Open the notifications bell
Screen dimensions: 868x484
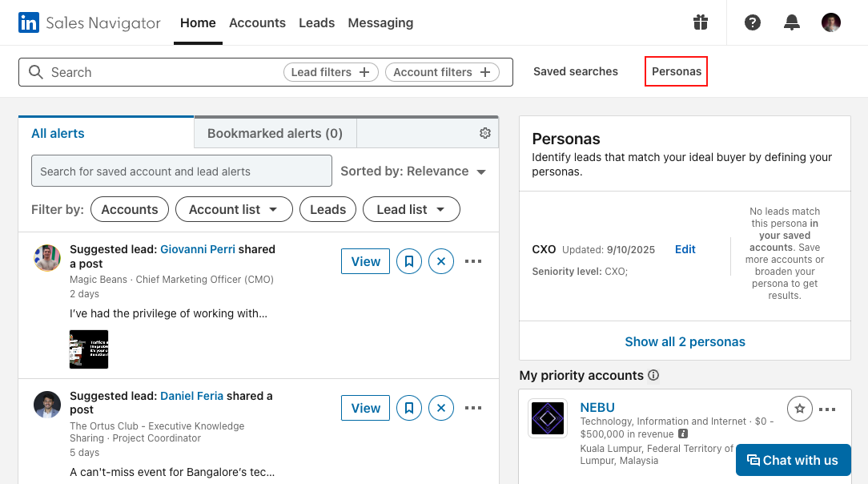coord(792,22)
